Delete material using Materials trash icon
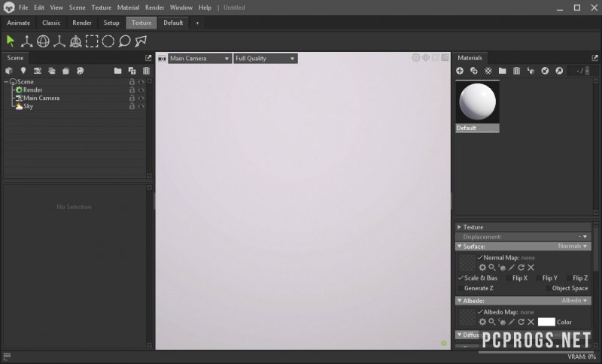 pos(516,71)
